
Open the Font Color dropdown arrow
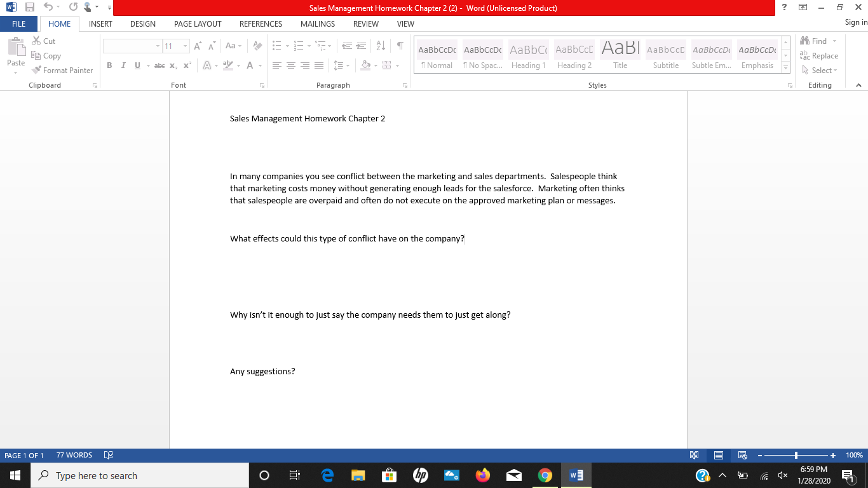click(259, 65)
